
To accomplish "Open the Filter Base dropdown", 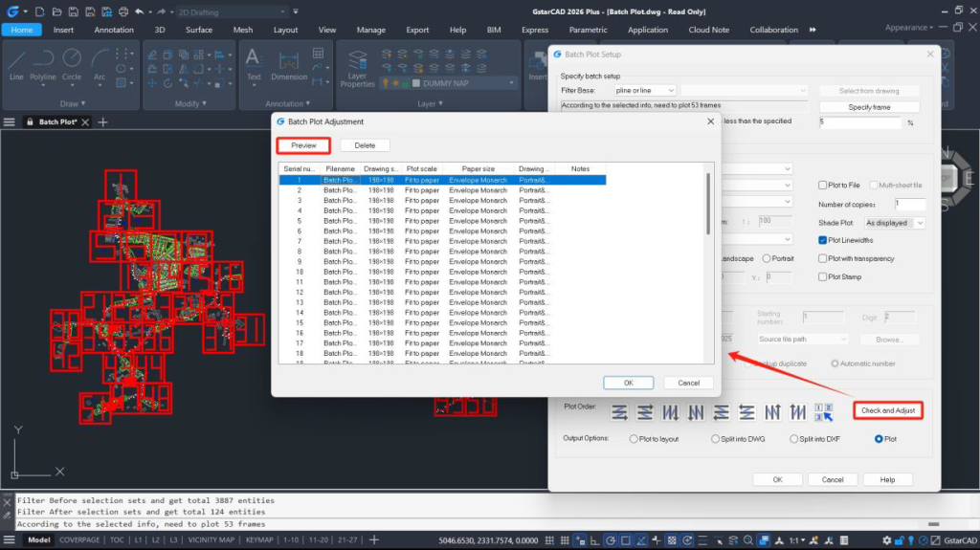I will (644, 90).
